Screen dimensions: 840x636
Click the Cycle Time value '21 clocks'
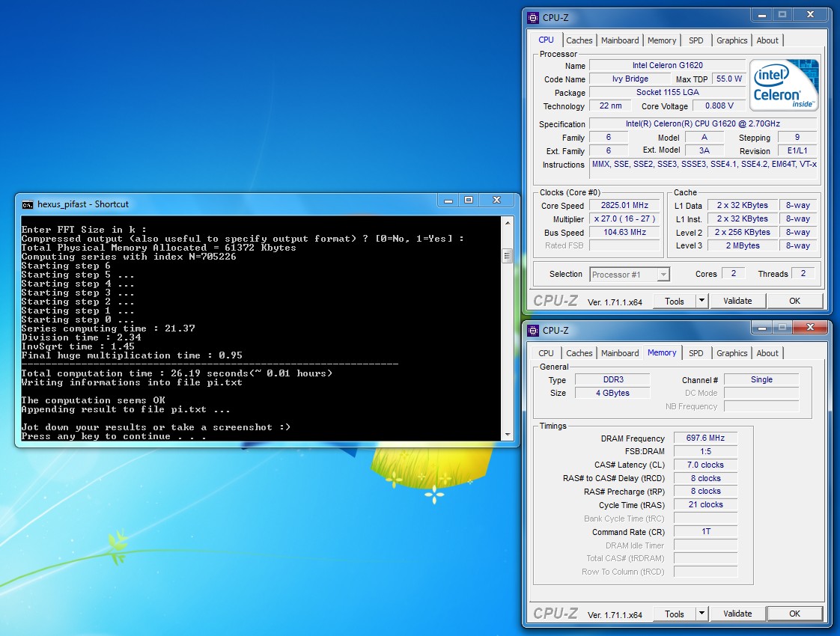pyautogui.click(x=705, y=505)
